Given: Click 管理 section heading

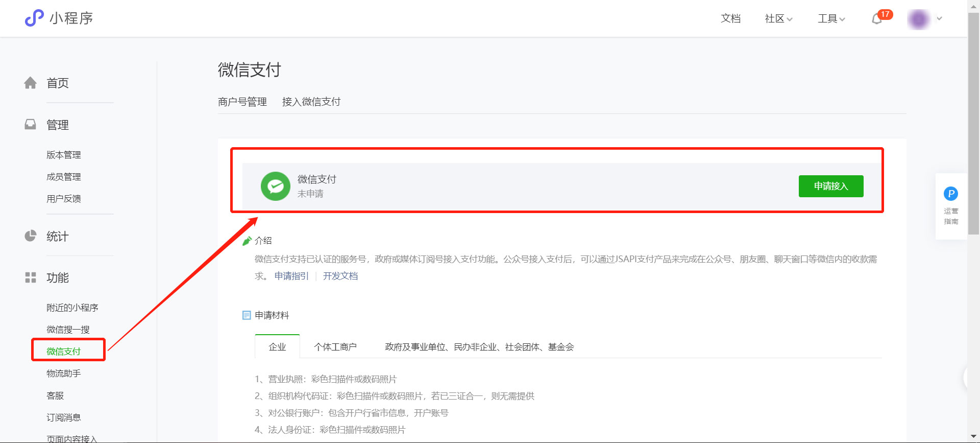Looking at the screenshot, I should click(58, 125).
